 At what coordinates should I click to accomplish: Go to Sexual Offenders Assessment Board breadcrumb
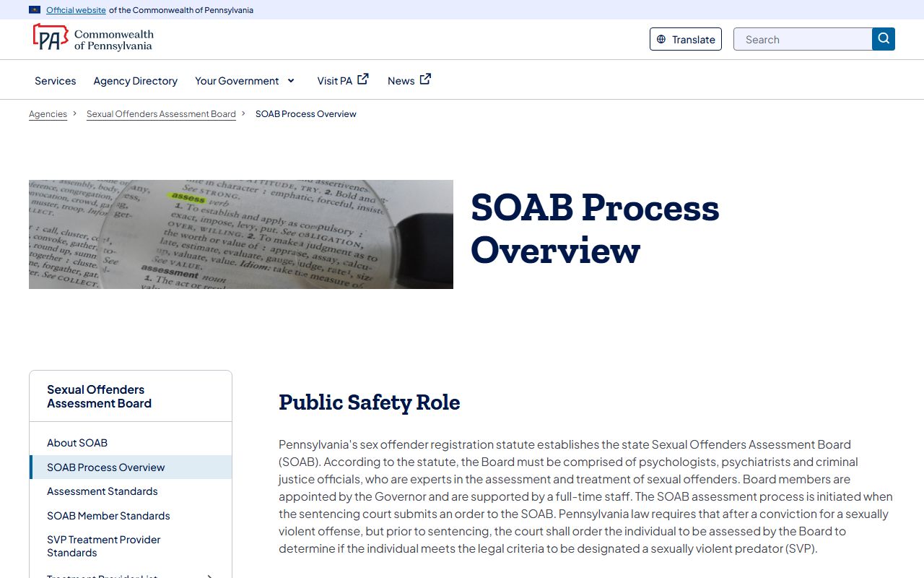click(161, 114)
